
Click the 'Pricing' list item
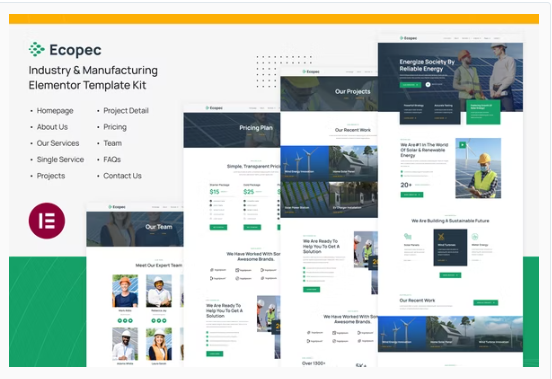[x=115, y=127]
